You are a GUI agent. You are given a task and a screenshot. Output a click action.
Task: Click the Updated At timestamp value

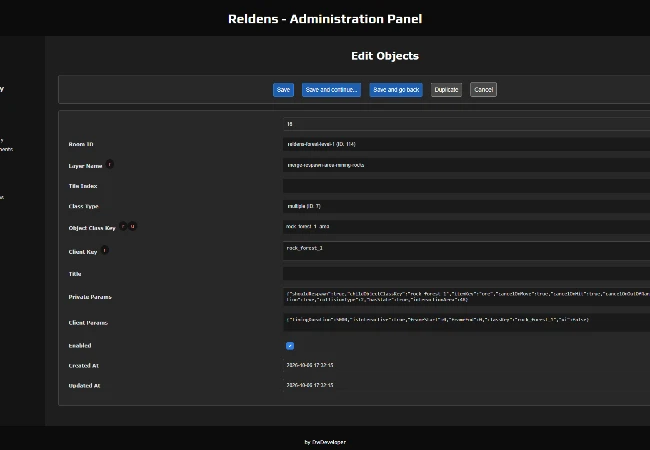point(310,385)
